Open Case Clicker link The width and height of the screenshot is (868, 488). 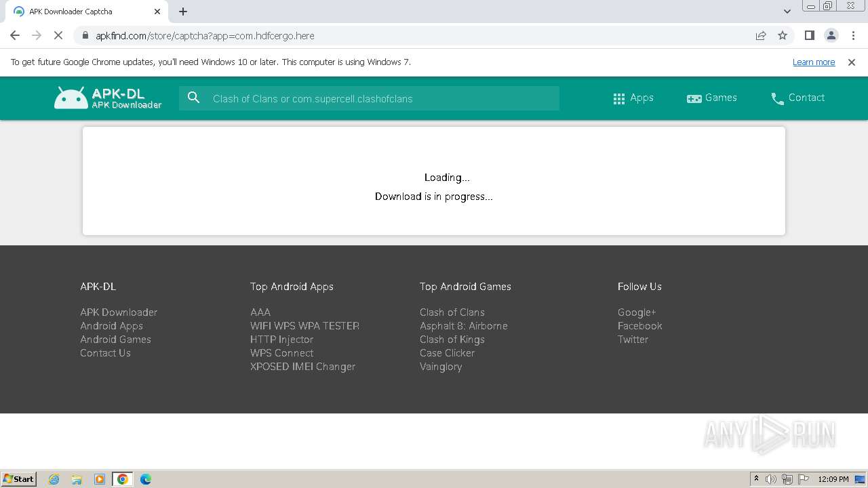(x=447, y=353)
